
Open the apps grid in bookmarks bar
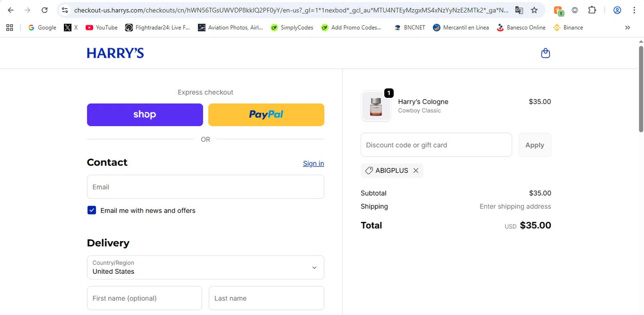9,27
